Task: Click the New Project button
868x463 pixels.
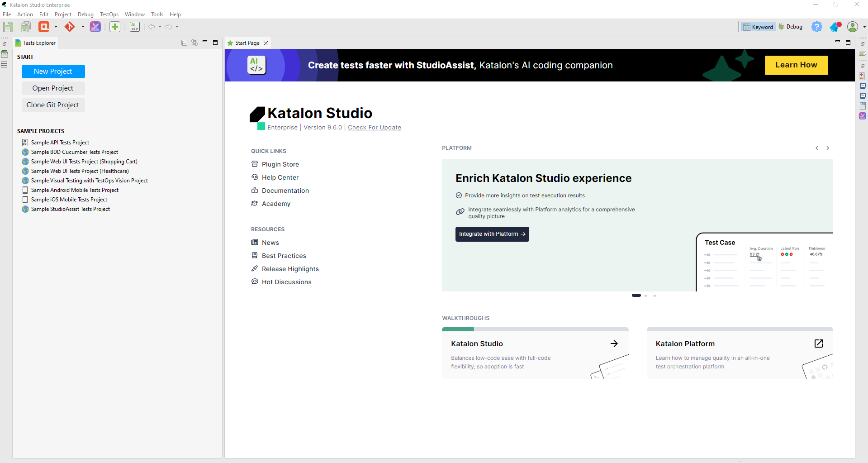Action: coord(53,72)
